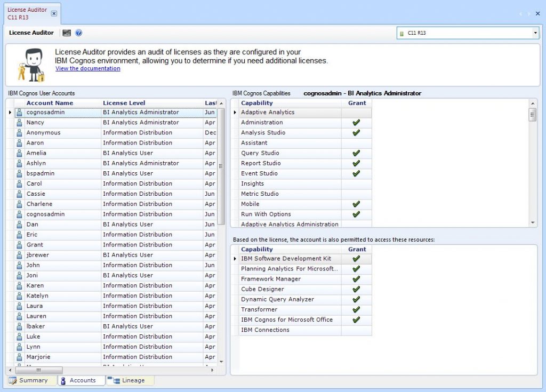Click the jbrewer user icon
Image resolution: width=546 pixels, height=392 pixels.
pyautogui.click(x=20, y=255)
